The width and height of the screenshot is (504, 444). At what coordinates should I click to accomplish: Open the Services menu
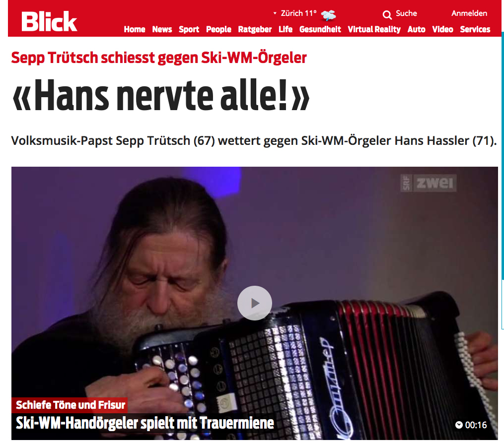point(475,30)
